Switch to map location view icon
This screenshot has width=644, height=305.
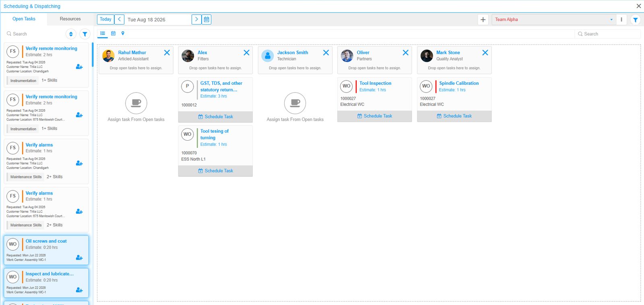(x=123, y=33)
